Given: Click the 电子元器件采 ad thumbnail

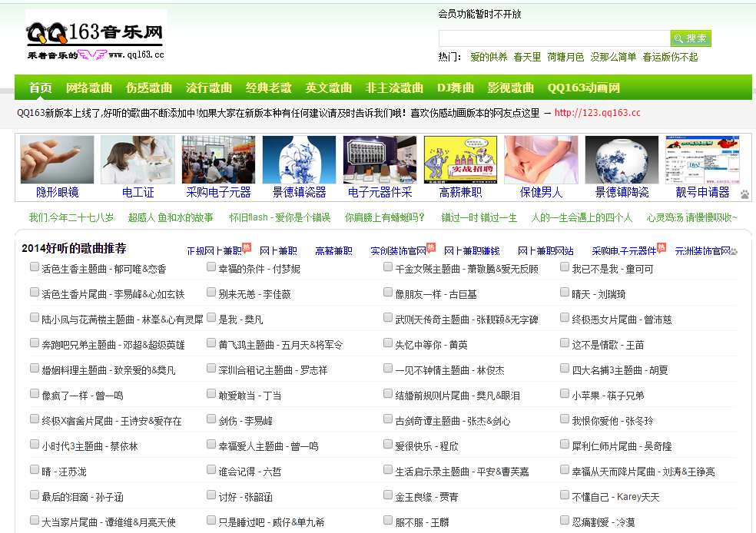Looking at the screenshot, I should point(380,160).
